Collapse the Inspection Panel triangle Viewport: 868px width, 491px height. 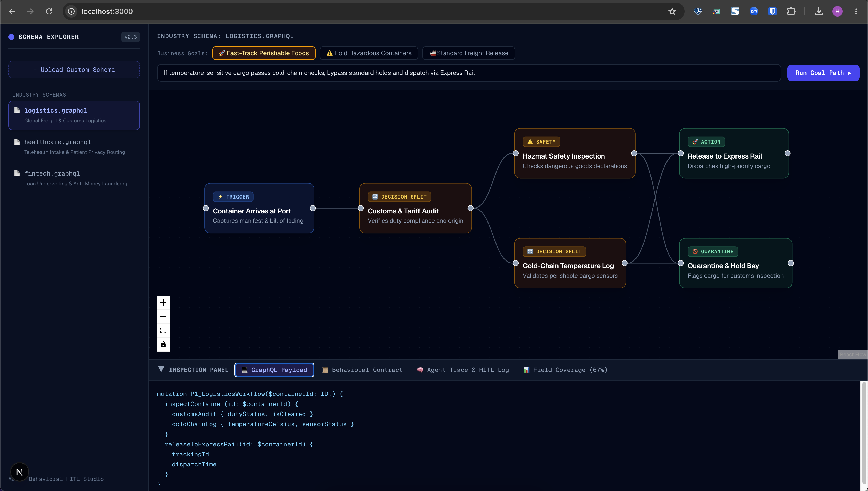click(161, 370)
